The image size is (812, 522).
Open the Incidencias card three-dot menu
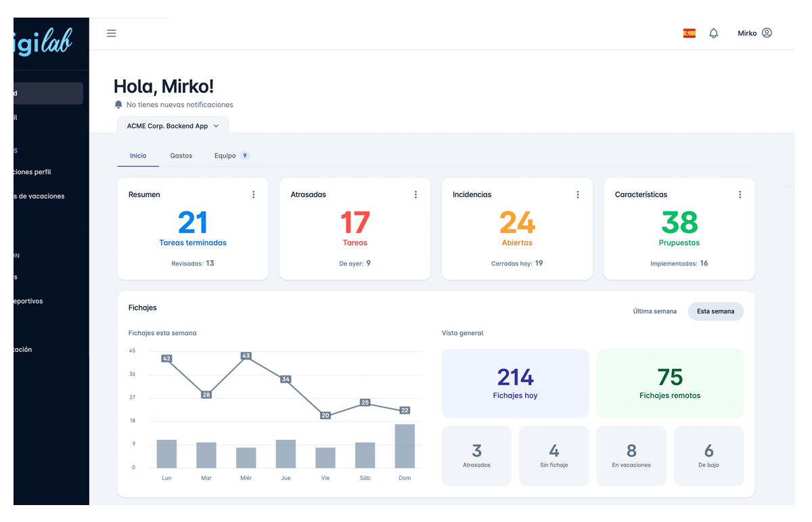(x=578, y=195)
